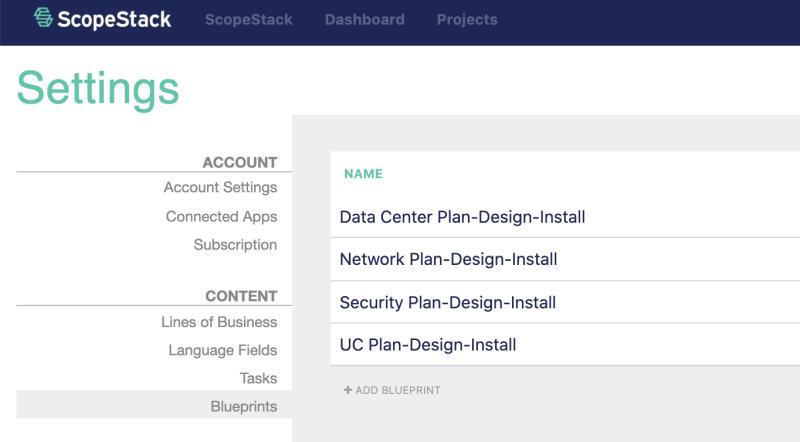Screen dimensions: 800x442
Task: Select Connected Apps in sidebar
Action: (221, 216)
